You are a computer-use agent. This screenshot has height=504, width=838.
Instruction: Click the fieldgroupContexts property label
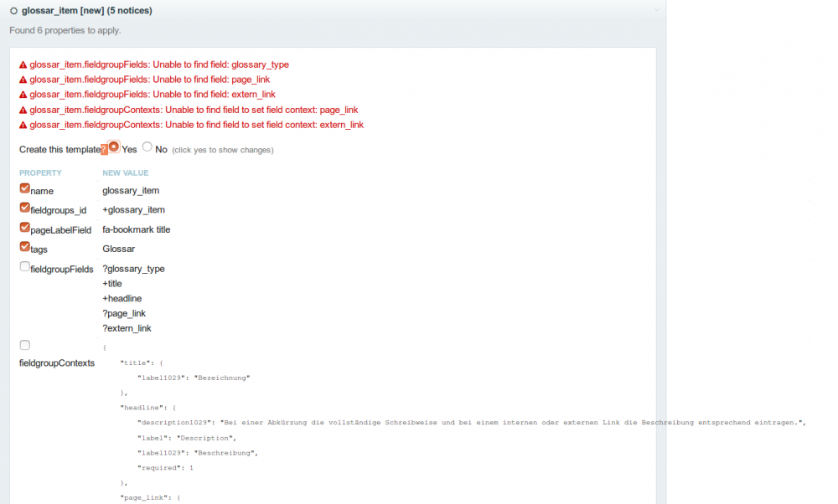[57, 363]
